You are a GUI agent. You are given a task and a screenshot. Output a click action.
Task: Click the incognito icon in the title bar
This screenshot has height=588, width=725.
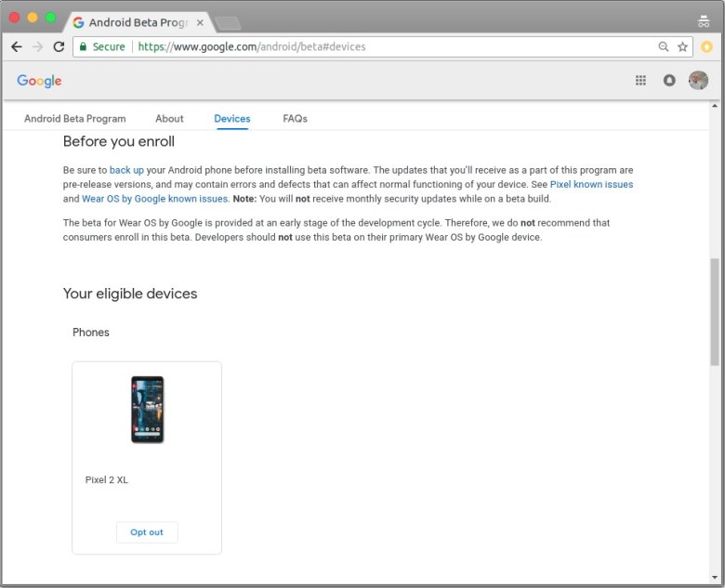pos(704,21)
